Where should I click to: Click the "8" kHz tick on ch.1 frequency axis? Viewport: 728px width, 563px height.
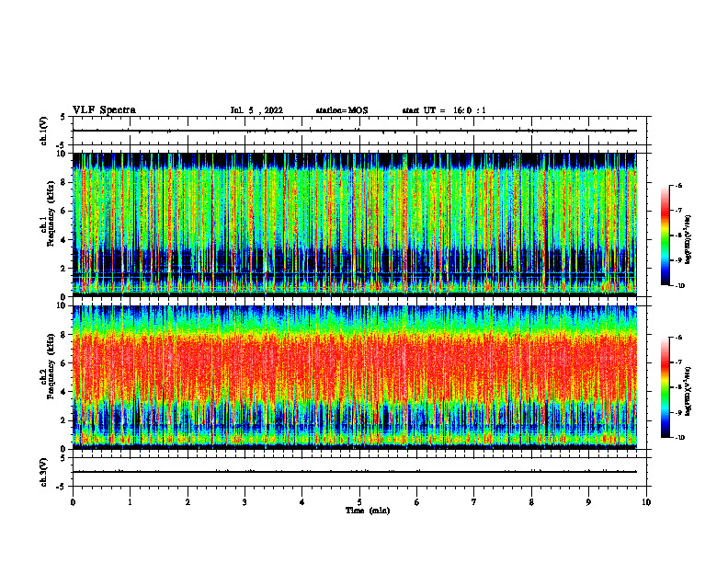[x=63, y=182]
